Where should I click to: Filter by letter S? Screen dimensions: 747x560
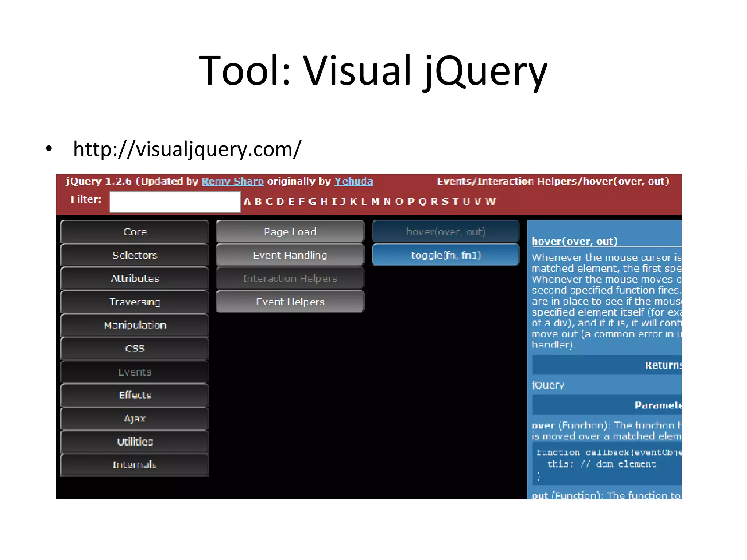[x=445, y=202]
